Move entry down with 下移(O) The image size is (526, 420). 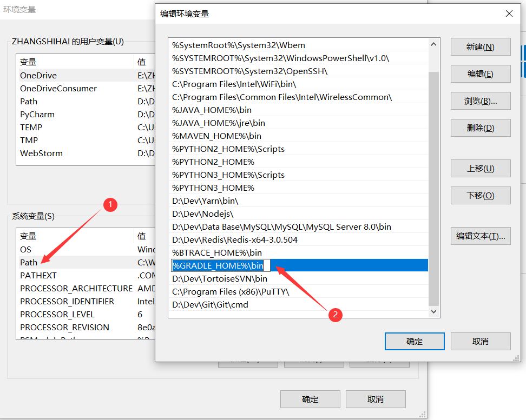[x=480, y=196]
